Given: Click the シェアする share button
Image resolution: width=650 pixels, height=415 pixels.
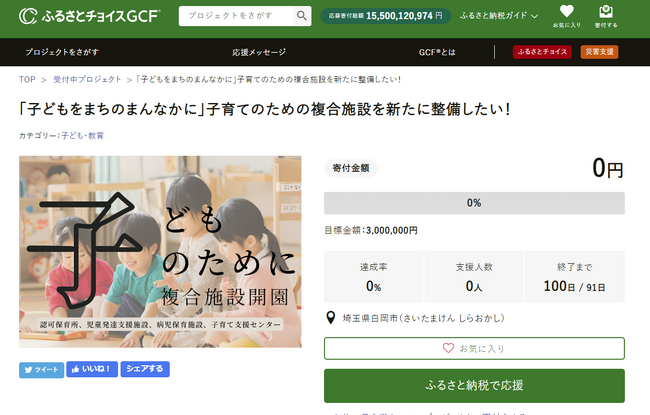Looking at the screenshot, I should click(x=145, y=369).
